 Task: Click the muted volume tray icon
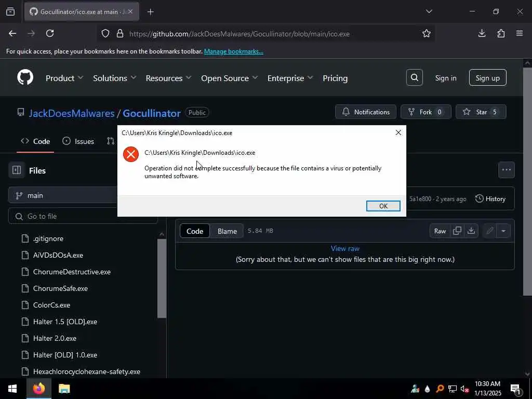tap(465, 389)
